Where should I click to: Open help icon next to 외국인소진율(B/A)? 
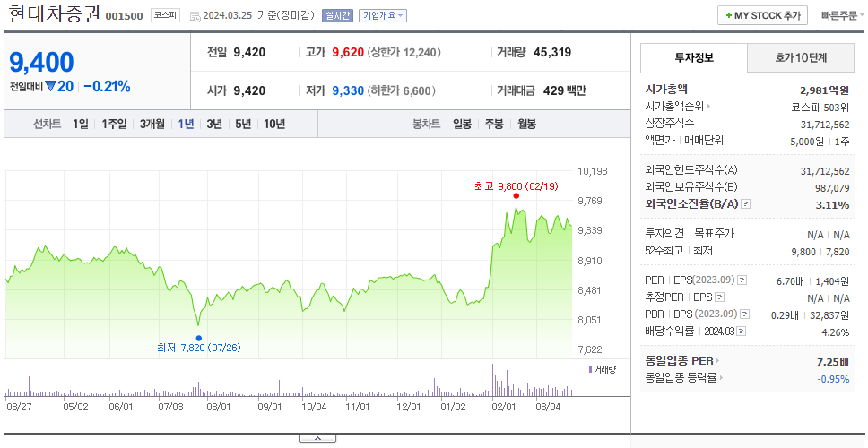click(x=746, y=204)
